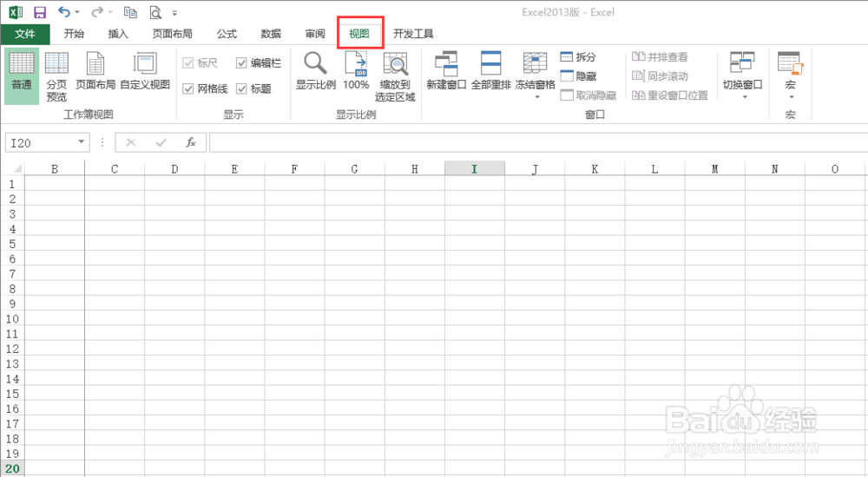Image resolution: width=868 pixels, height=477 pixels.
Task: Switch to the 页面布局 ribbon tab
Action: [x=172, y=34]
